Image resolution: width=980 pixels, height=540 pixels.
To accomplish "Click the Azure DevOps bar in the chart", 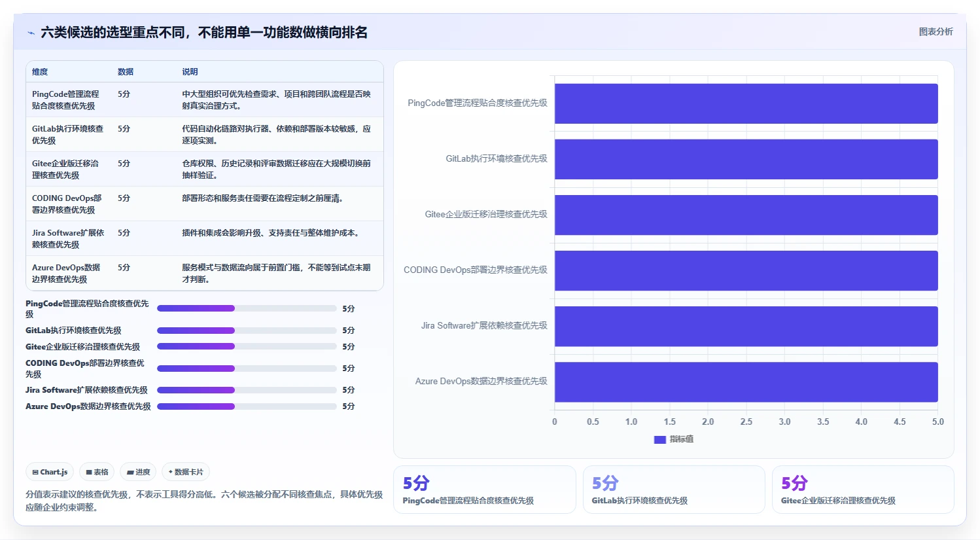I will (x=746, y=382).
